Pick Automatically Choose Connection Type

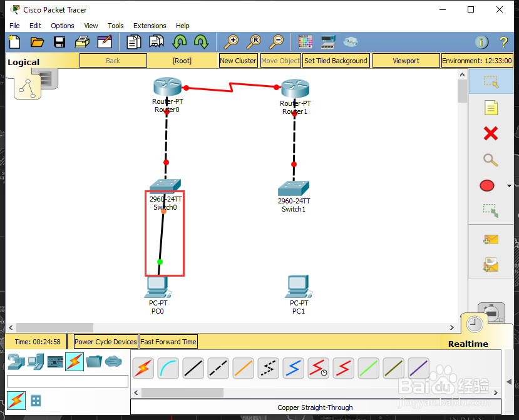click(143, 368)
